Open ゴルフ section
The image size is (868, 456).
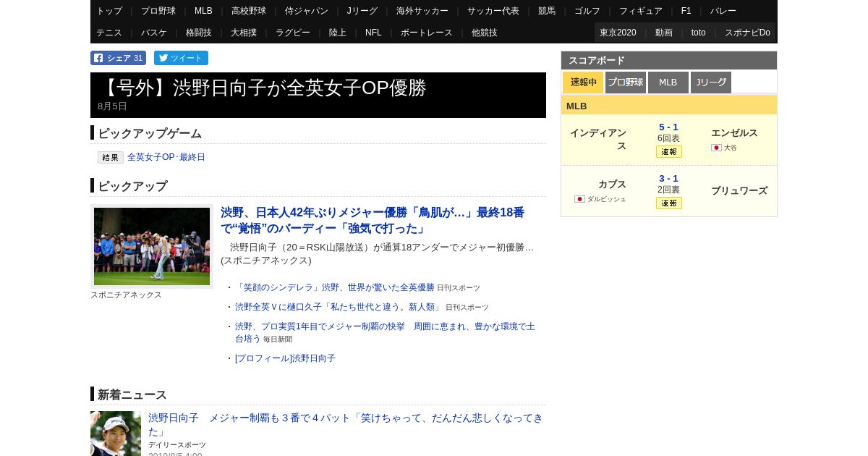coord(587,11)
